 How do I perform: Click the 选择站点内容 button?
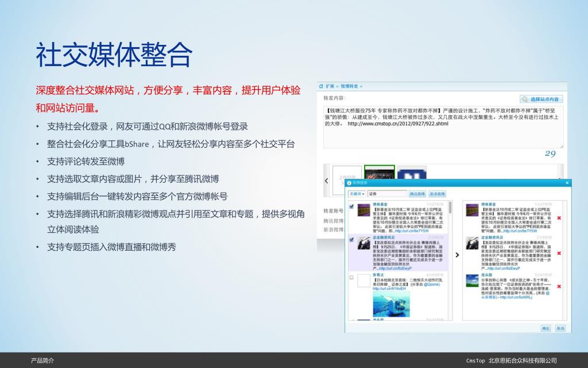[x=541, y=99]
